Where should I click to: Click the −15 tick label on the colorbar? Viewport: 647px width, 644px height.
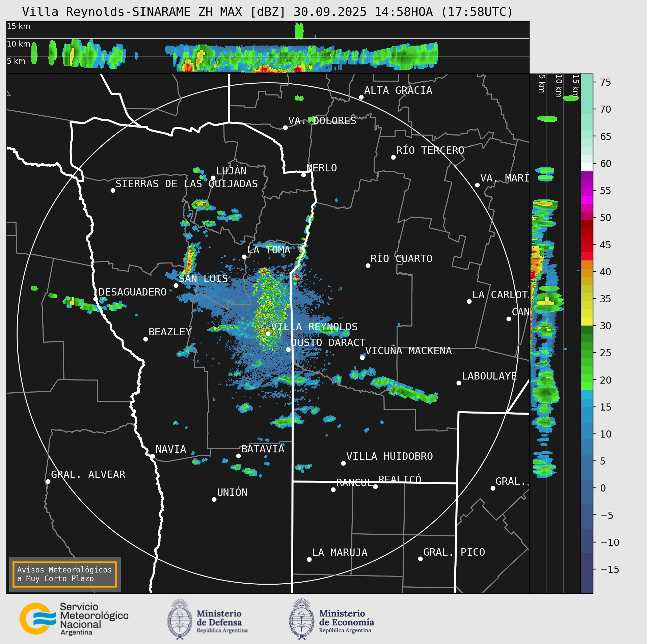[610, 570]
